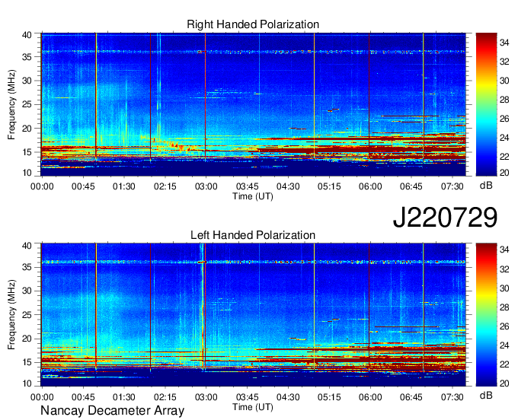This screenshot has height=420, width=518.
Task: Click the 28 dB label on Left Handed colorbar
Action: [x=504, y=307]
